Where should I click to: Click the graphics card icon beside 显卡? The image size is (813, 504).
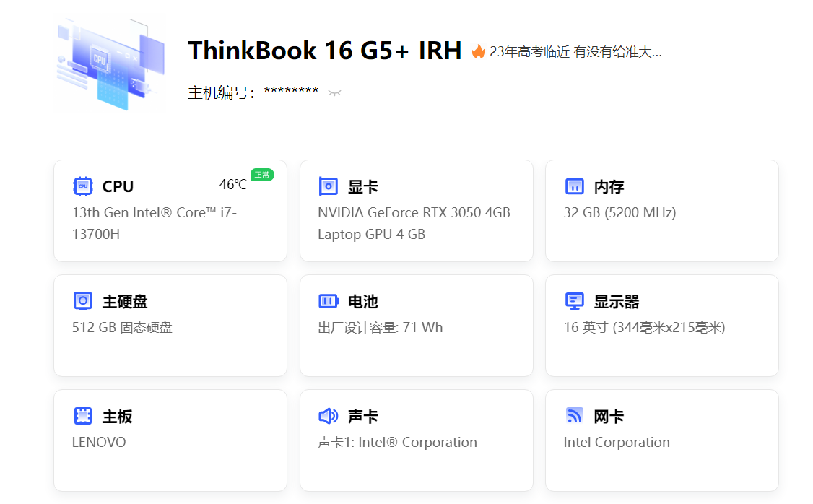click(329, 186)
